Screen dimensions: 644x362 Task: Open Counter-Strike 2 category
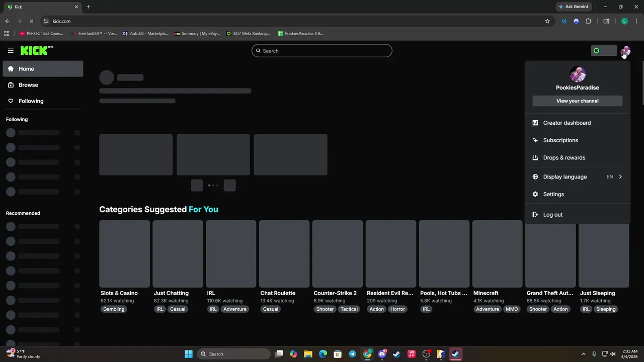(x=335, y=293)
